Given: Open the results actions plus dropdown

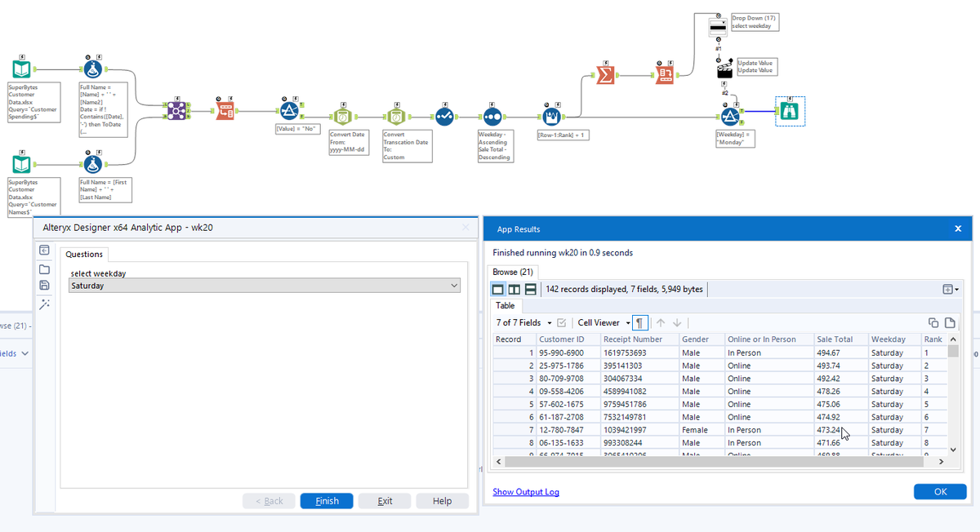Looking at the screenshot, I should coord(951,290).
